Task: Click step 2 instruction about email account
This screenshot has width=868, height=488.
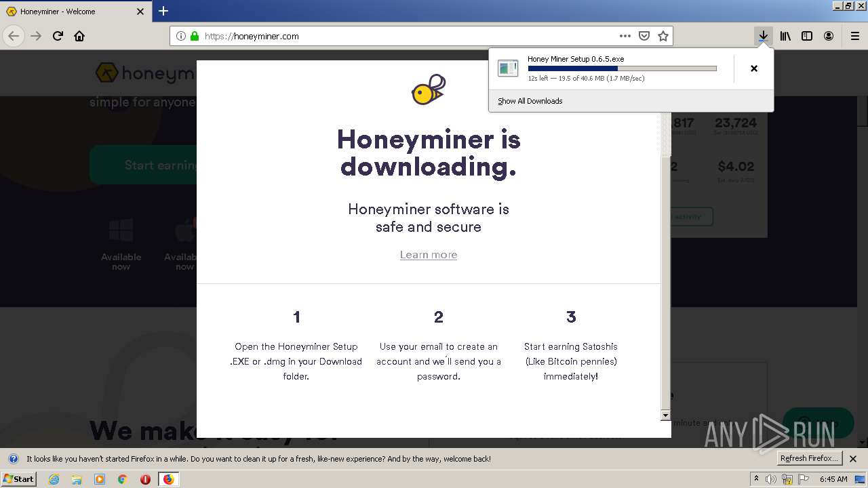Action: coord(439,361)
